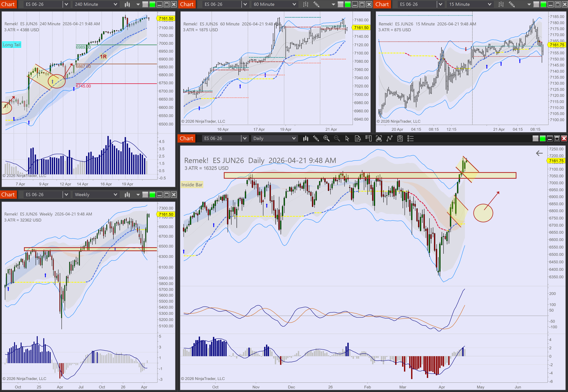Click the back arrow on Daily chart
The image size is (568, 392).
pyautogui.click(x=539, y=153)
